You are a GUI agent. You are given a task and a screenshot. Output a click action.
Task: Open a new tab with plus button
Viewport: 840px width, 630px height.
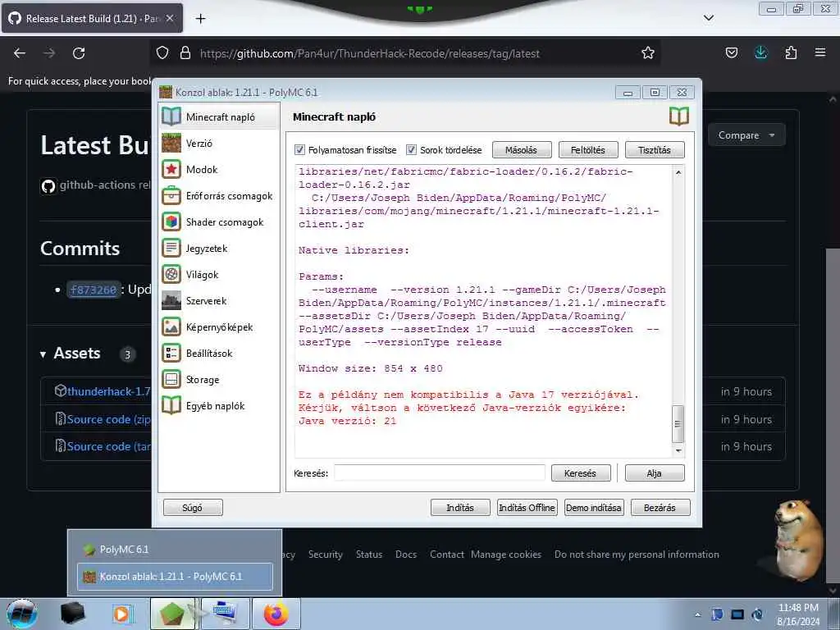200,19
